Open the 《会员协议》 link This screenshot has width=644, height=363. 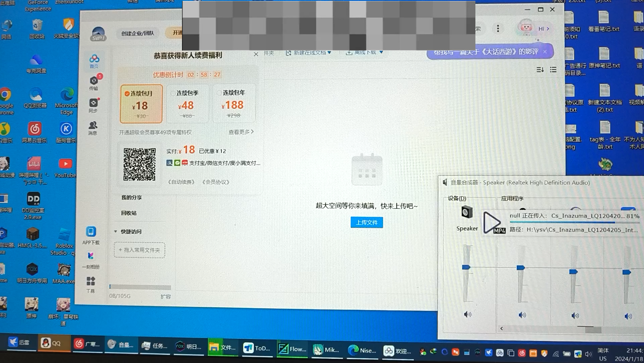216,182
